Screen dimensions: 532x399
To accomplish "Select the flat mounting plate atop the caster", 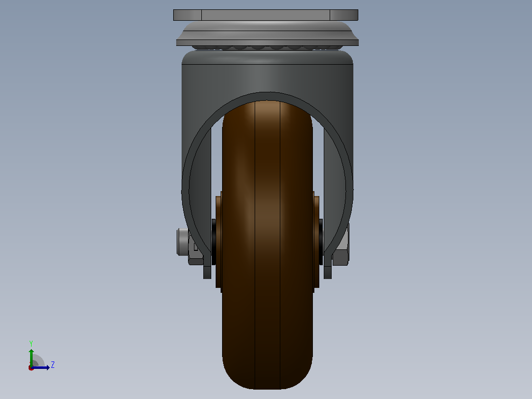I will pyautogui.click(x=266, y=15).
